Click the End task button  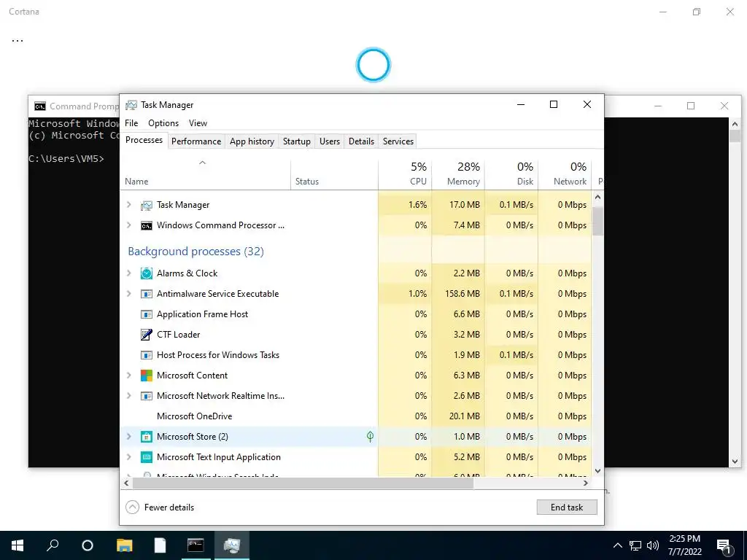coord(566,507)
